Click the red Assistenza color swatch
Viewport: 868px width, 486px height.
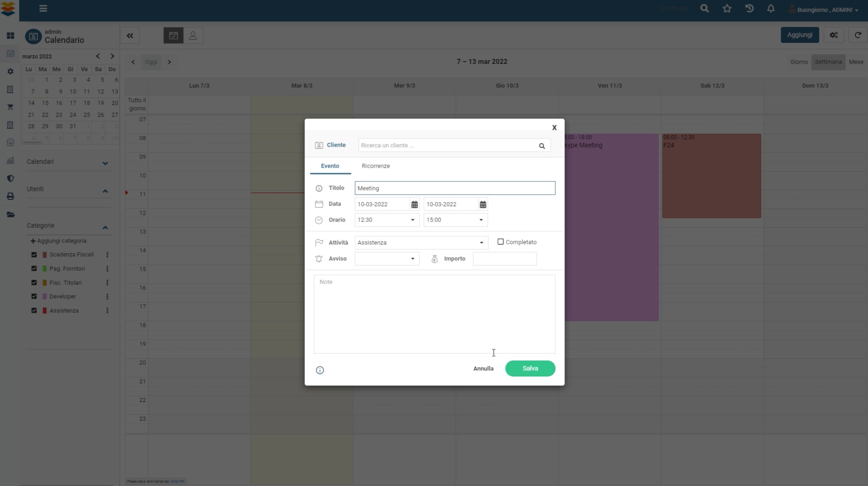coord(44,311)
